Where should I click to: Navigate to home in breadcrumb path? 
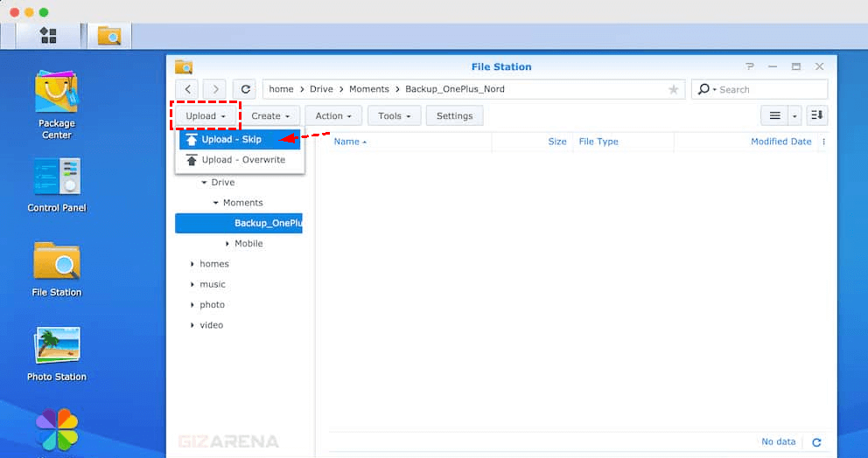click(281, 89)
